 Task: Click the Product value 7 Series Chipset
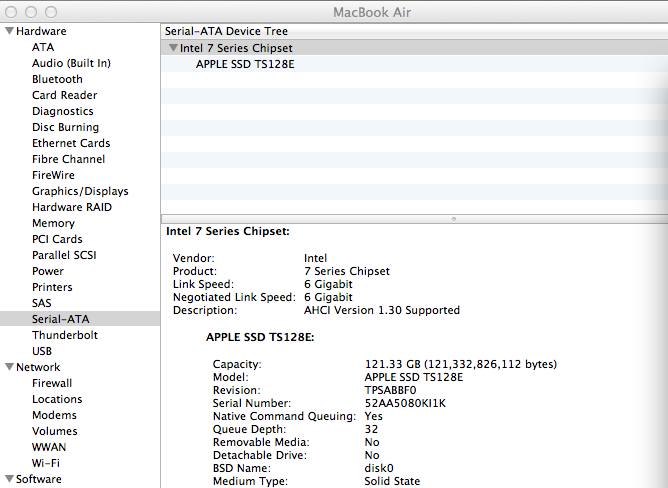click(347, 271)
